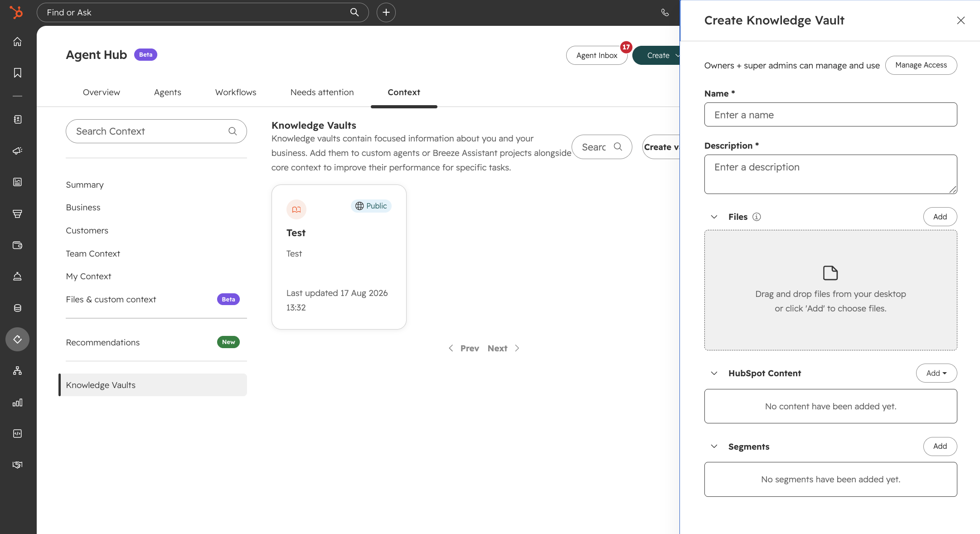The image size is (980, 534).
Task: Open the Marketing megaphone icon
Action: [x=17, y=151]
